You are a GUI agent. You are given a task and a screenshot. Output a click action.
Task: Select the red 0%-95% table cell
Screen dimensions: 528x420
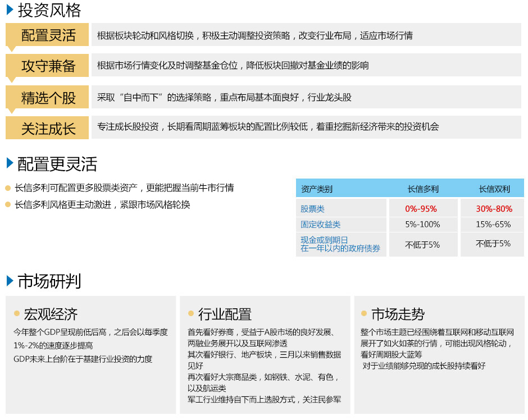(421, 209)
